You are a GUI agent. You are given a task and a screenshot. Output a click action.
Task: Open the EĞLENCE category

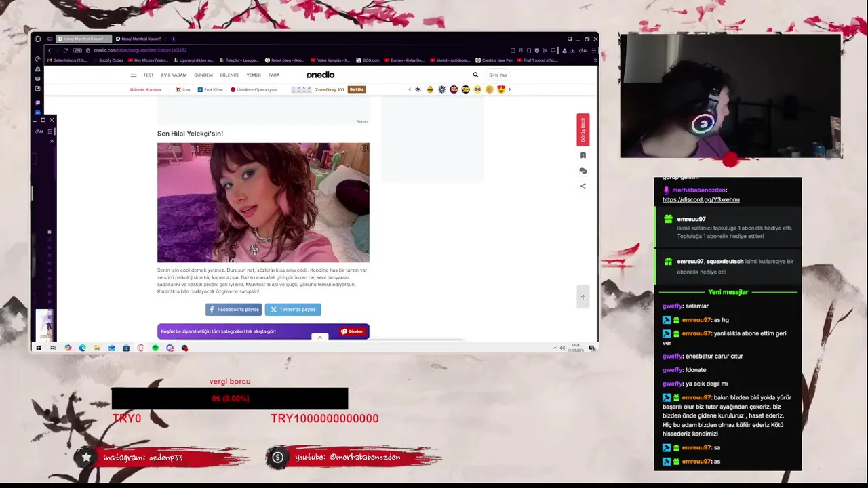point(229,75)
